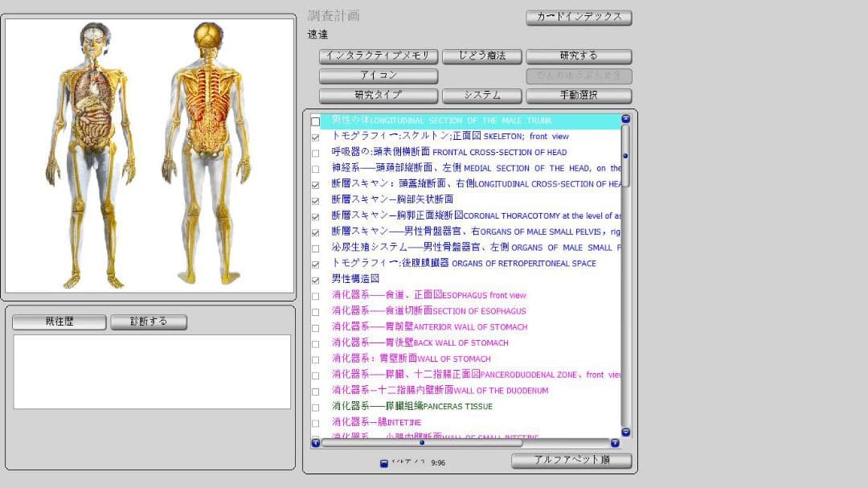Open the システム menu button
The height and width of the screenshot is (488, 868).
(481, 95)
